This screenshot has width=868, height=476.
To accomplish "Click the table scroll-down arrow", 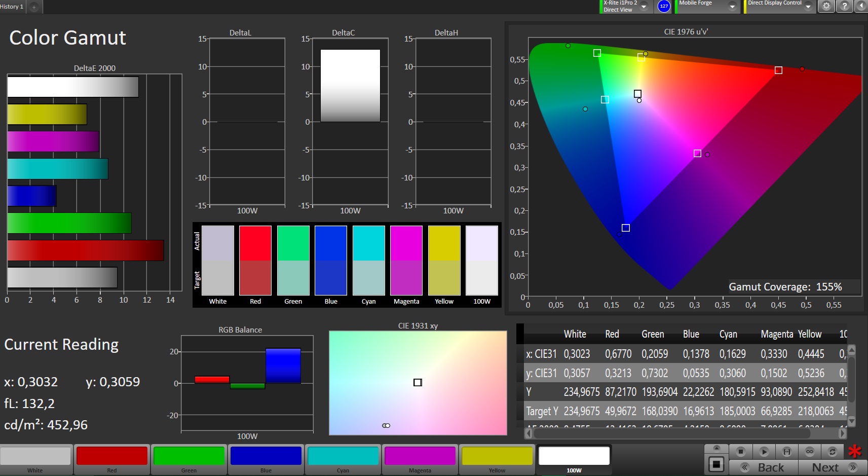I will (x=851, y=421).
